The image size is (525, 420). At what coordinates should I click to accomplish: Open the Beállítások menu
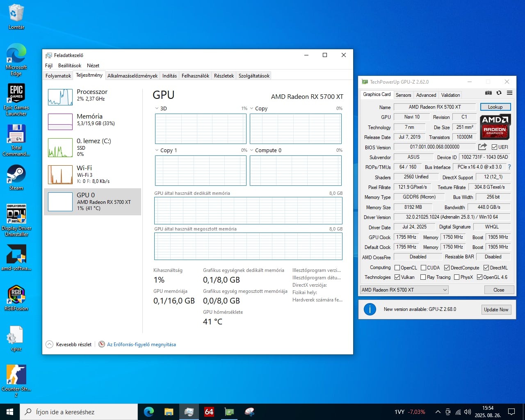point(70,66)
